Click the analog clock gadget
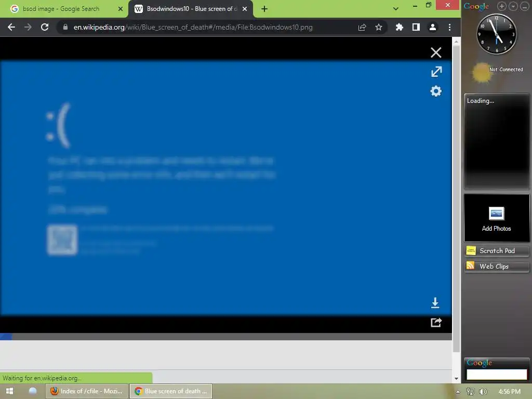The image size is (532, 399). coord(497,34)
